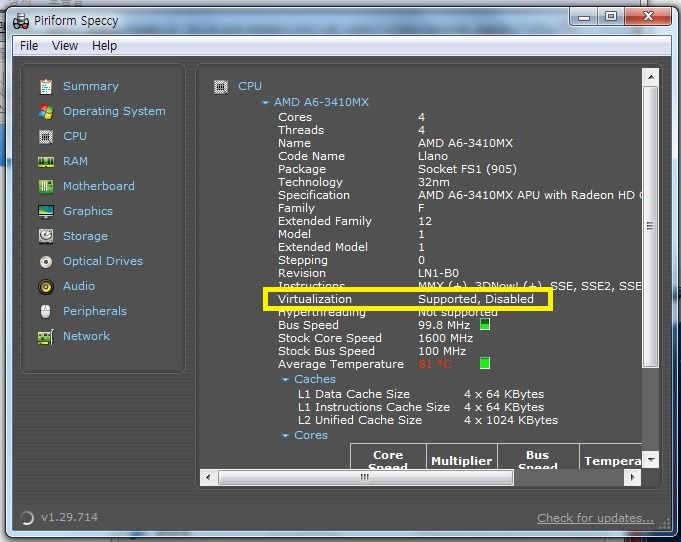This screenshot has height=542, width=681.
Task: Select the RAM section
Action: [x=75, y=161]
